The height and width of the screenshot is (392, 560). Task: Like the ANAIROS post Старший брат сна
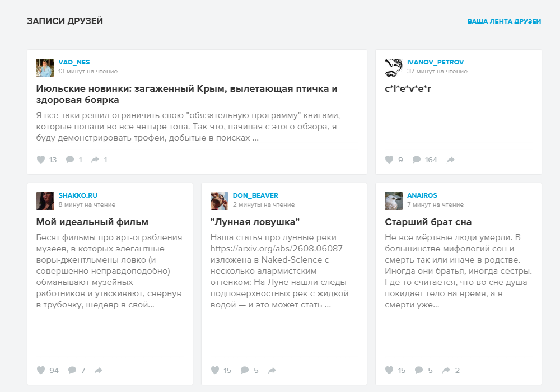click(389, 370)
